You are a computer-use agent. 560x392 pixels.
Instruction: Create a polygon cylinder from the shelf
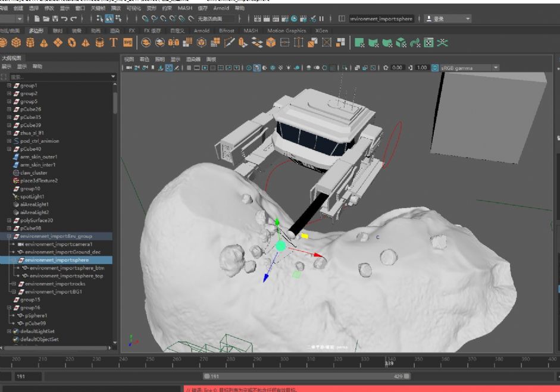[x=30, y=43]
